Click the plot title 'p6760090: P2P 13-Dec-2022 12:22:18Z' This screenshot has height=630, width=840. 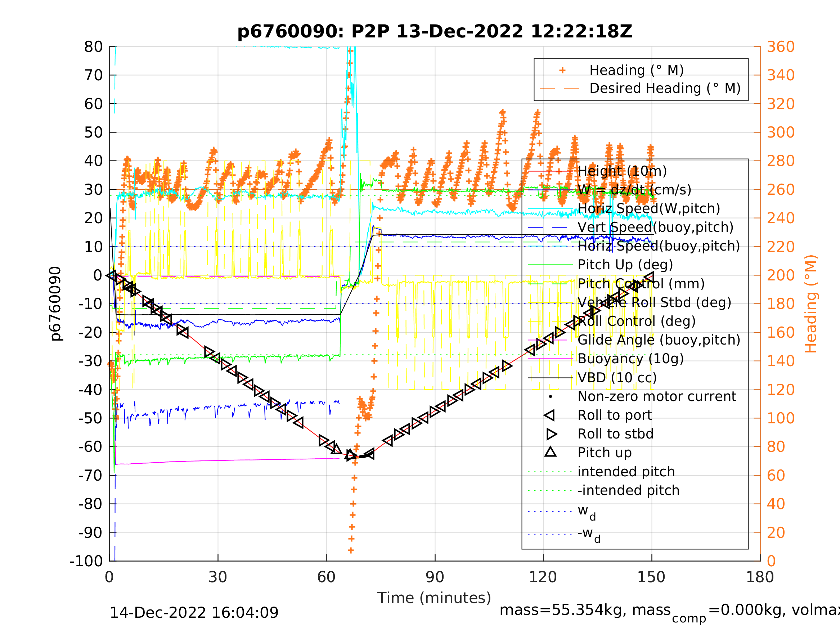(x=435, y=32)
